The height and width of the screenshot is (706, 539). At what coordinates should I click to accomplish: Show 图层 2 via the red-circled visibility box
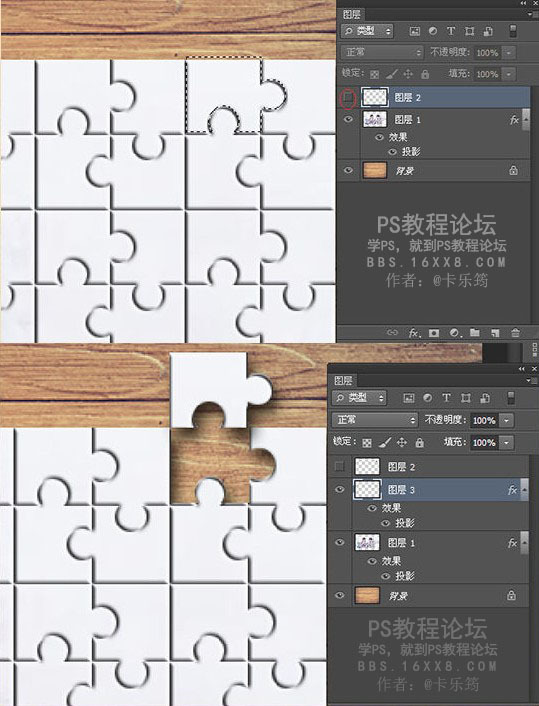pyautogui.click(x=348, y=97)
